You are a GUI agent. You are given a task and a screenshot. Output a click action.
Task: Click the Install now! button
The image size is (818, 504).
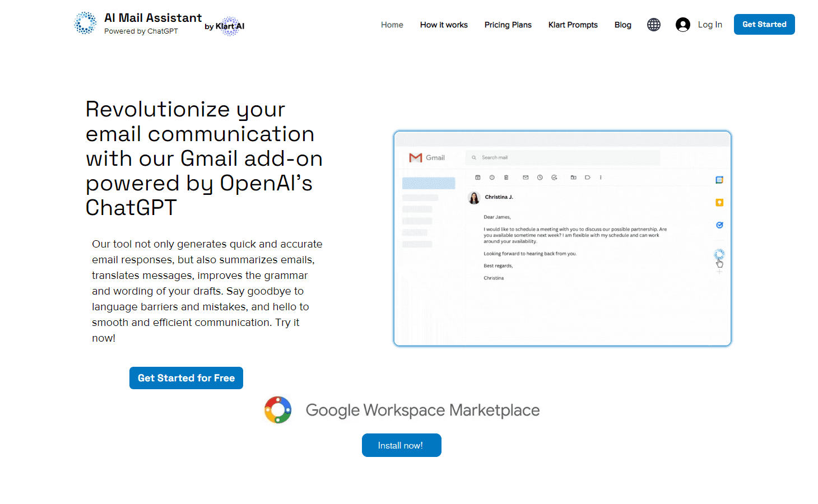pyautogui.click(x=402, y=445)
